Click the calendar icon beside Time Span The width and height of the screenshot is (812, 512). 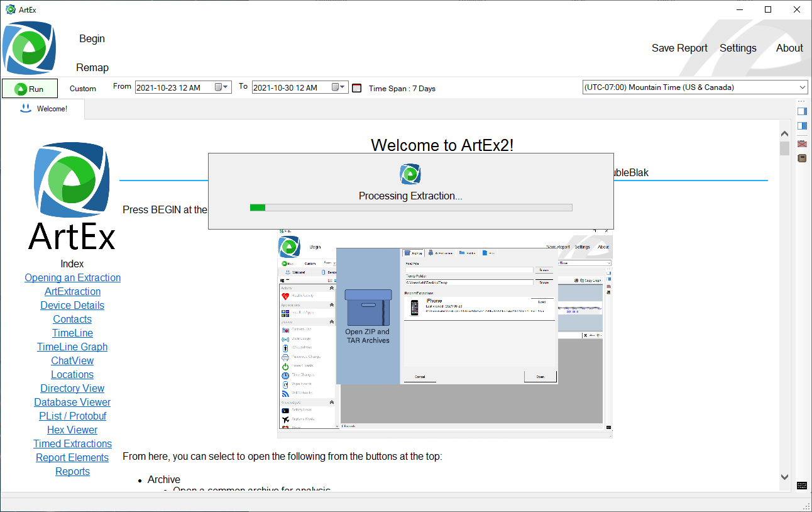(357, 88)
